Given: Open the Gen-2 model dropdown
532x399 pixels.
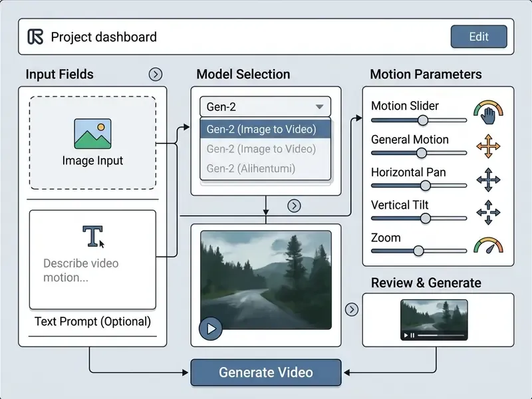Looking at the screenshot, I should click(265, 107).
